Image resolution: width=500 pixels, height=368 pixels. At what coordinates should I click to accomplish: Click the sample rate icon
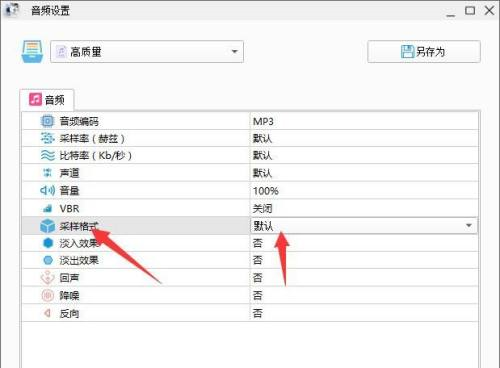click(x=47, y=138)
